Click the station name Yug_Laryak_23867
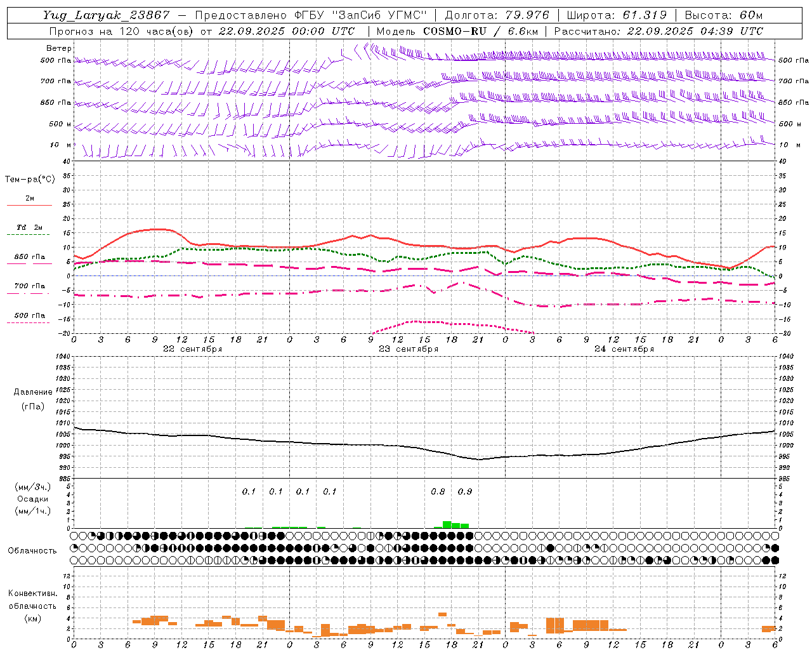This screenshot has height=650, width=812. [107, 15]
